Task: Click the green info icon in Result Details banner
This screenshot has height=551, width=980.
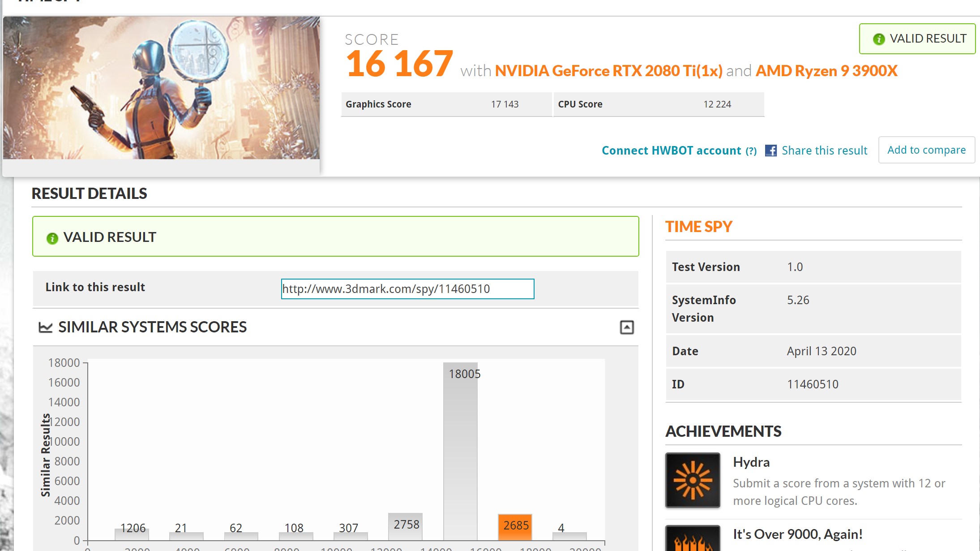Action: pos(52,238)
